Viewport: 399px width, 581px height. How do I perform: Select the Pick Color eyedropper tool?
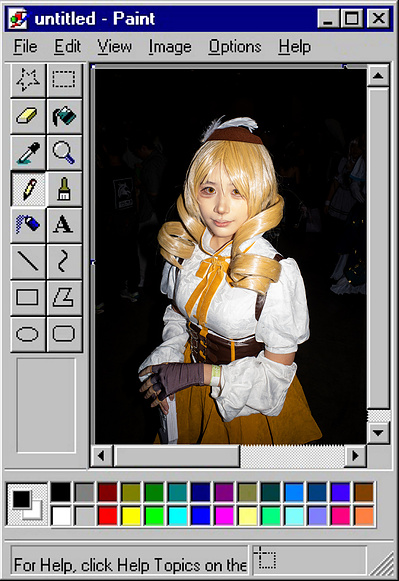(28, 153)
